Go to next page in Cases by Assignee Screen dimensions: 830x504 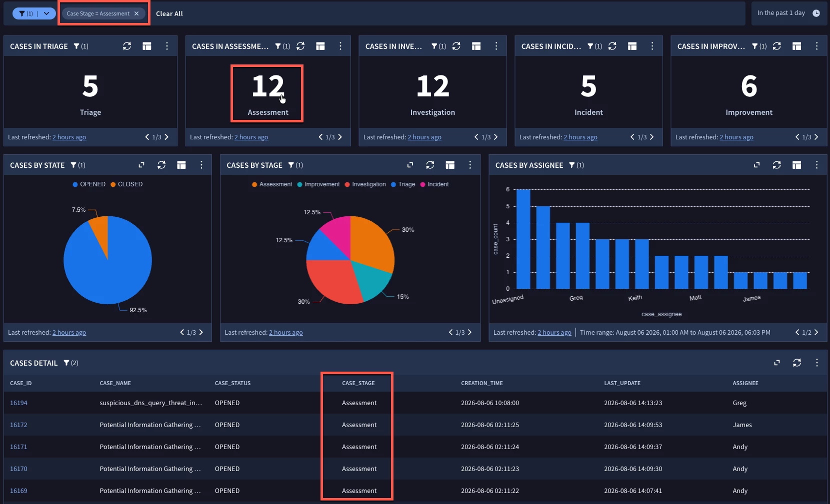pos(816,332)
